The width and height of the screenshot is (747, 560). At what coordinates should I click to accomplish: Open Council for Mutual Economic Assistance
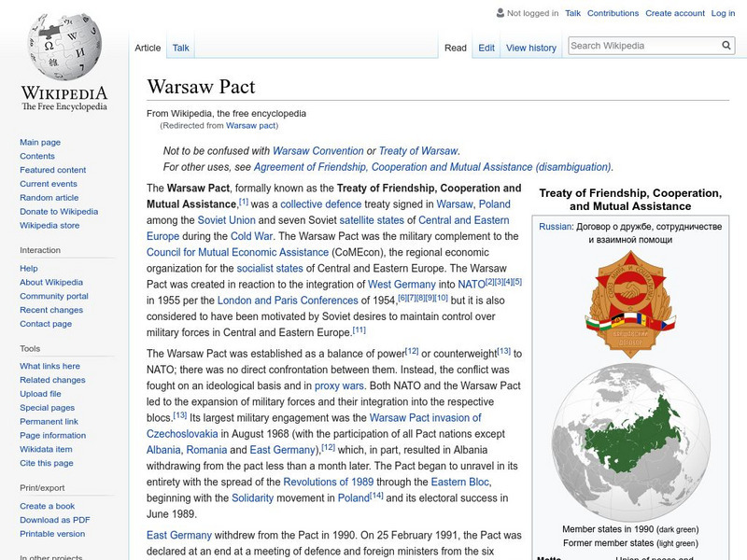237,252
